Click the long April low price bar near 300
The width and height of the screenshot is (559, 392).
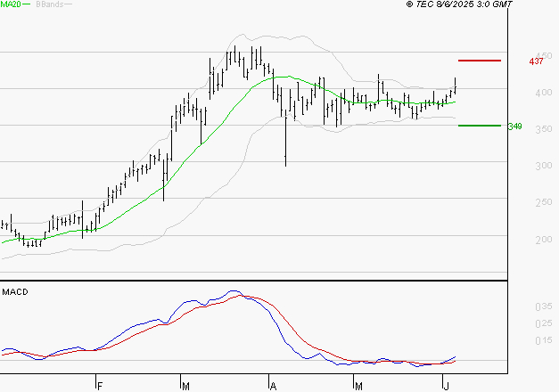[285, 138]
